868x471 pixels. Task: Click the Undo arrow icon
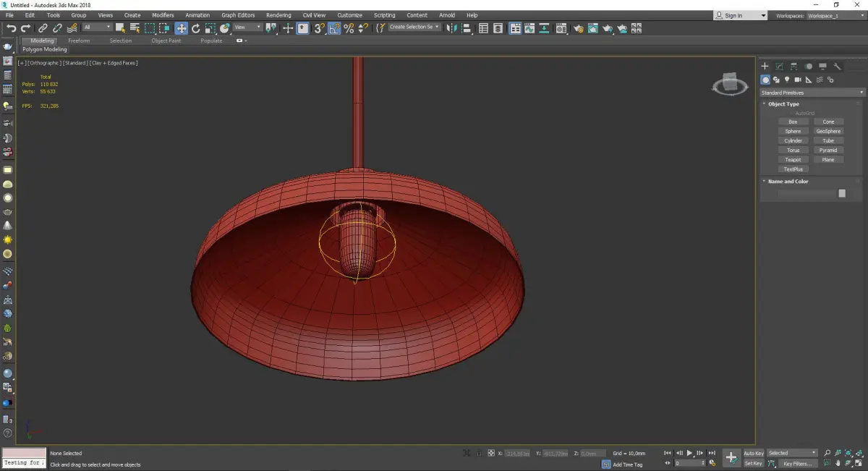pyautogui.click(x=12, y=28)
